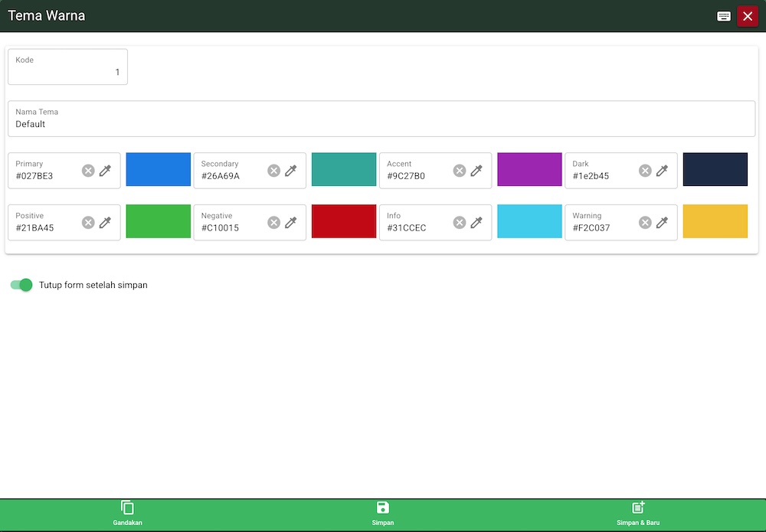Click the Accent purple color swatch
This screenshot has width=766, height=532.
[x=529, y=170]
